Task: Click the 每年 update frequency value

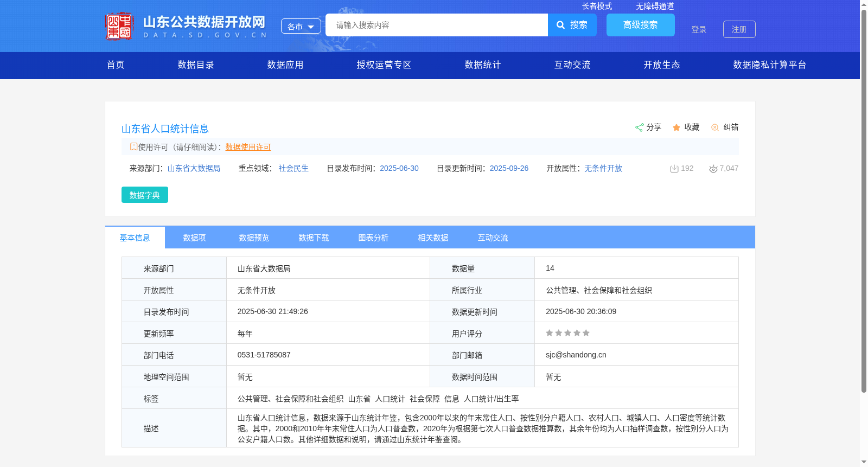Action: click(245, 334)
